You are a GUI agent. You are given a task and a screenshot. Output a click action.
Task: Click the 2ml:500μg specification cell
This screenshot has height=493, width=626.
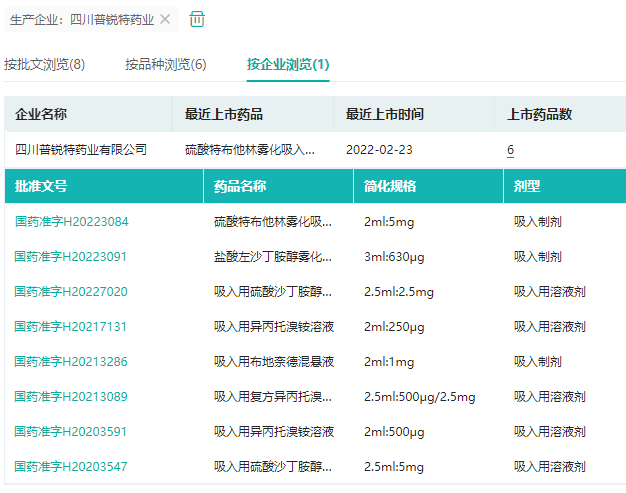pyautogui.click(x=394, y=432)
